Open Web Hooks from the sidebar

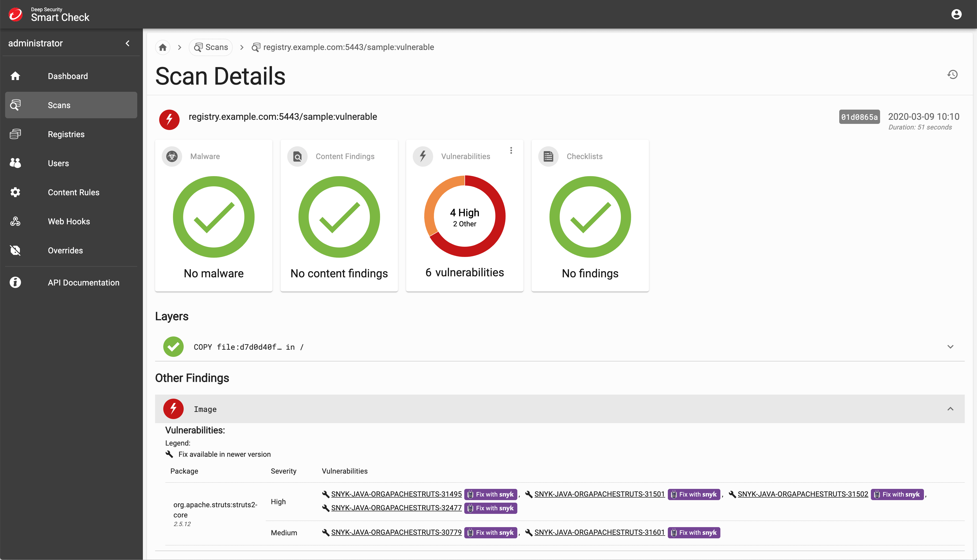[69, 221]
